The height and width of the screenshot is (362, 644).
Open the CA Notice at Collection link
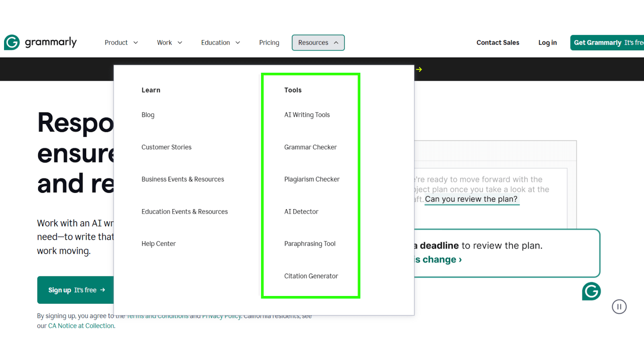[x=81, y=326]
